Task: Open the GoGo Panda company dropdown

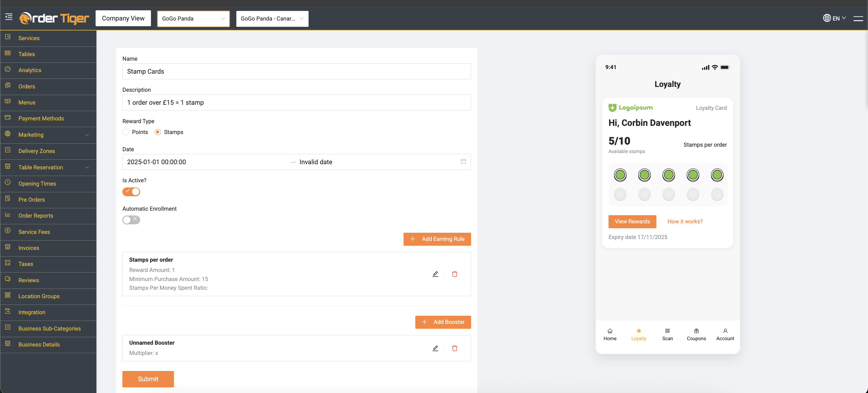Action: click(193, 18)
